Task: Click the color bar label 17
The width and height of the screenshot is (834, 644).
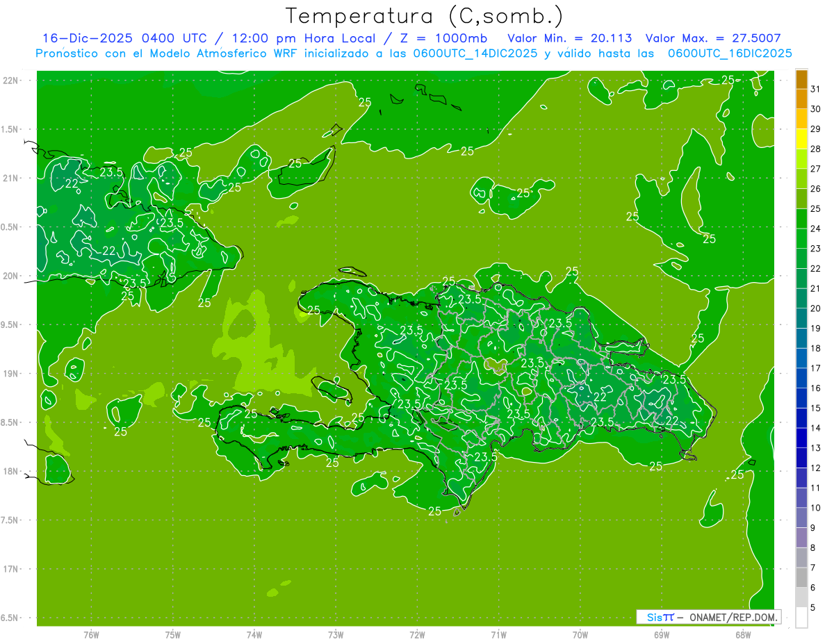Action: (x=816, y=368)
